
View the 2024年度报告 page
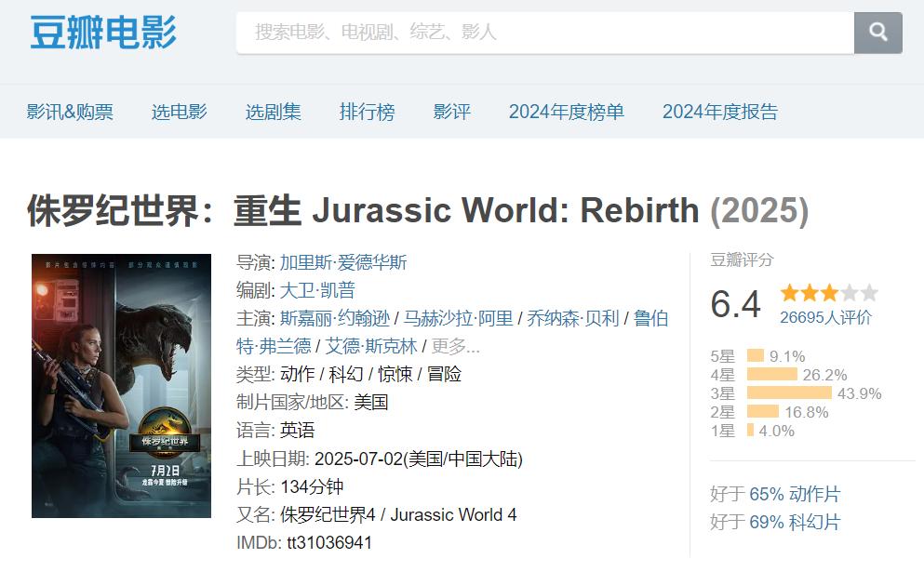click(x=720, y=112)
